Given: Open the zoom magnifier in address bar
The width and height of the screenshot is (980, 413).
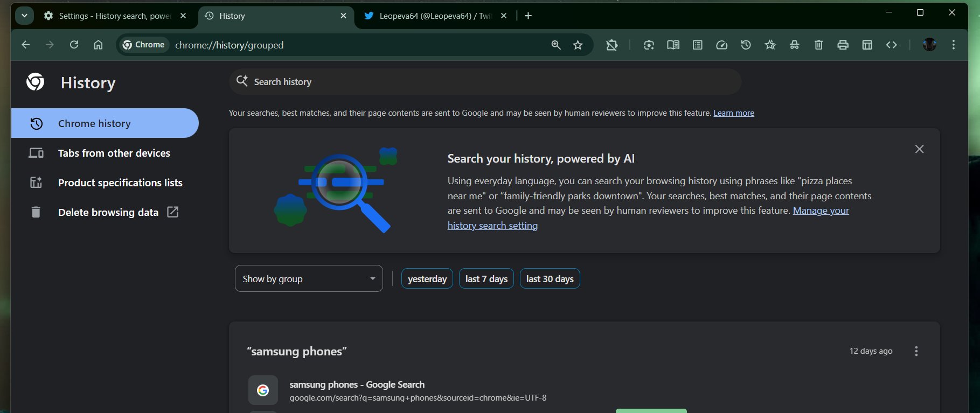Looking at the screenshot, I should coord(556,45).
